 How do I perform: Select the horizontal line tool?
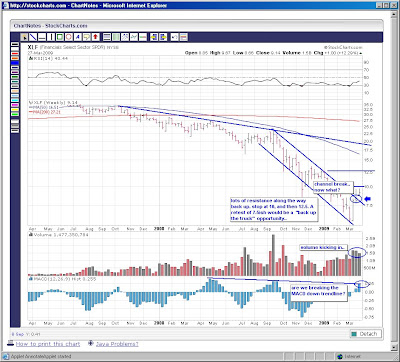(x=42, y=37)
